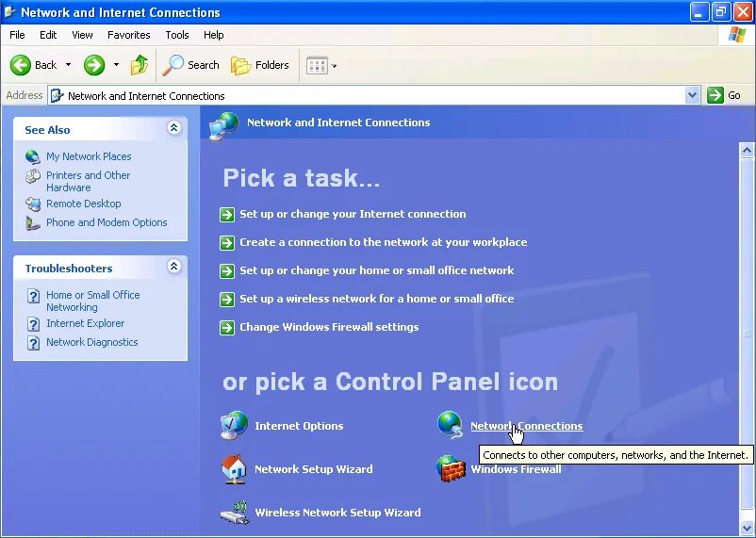The image size is (756, 538).
Task: Click the question icon for Home or Small Office Networking
Action: (33, 296)
